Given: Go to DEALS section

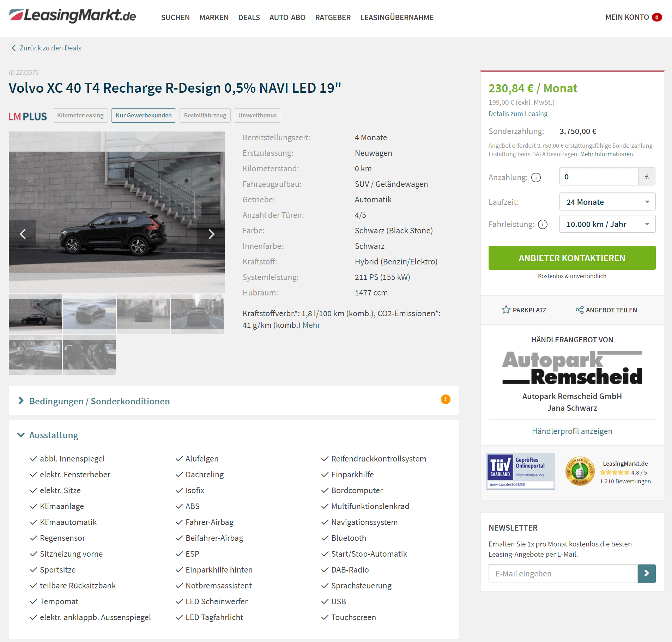Looking at the screenshot, I should point(249,17).
